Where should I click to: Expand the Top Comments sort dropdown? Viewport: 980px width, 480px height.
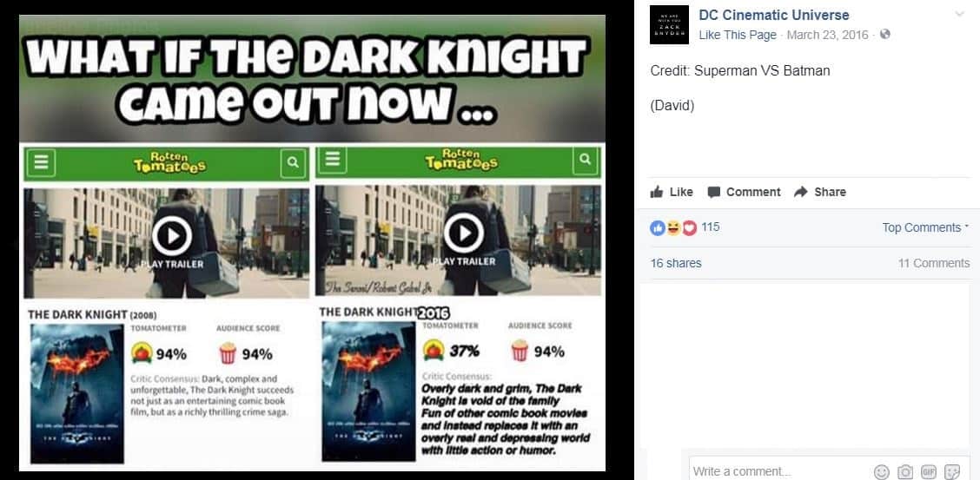pyautogui.click(x=925, y=227)
